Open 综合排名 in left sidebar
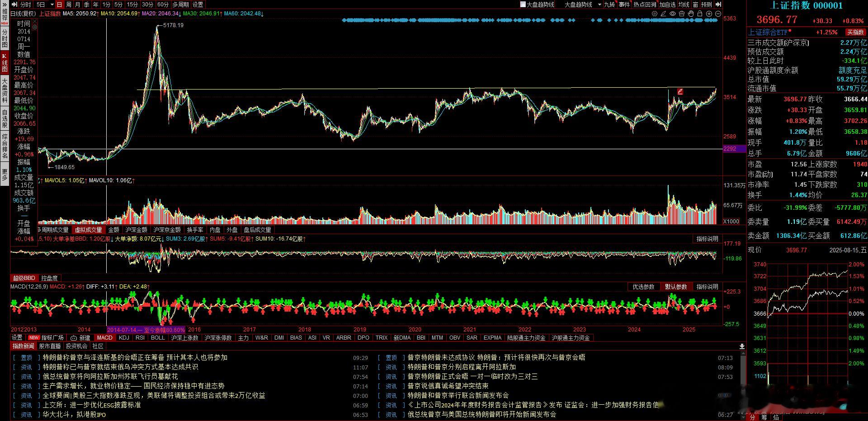Image resolution: width=868 pixels, height=421 pixels. (x=5, y=146)
